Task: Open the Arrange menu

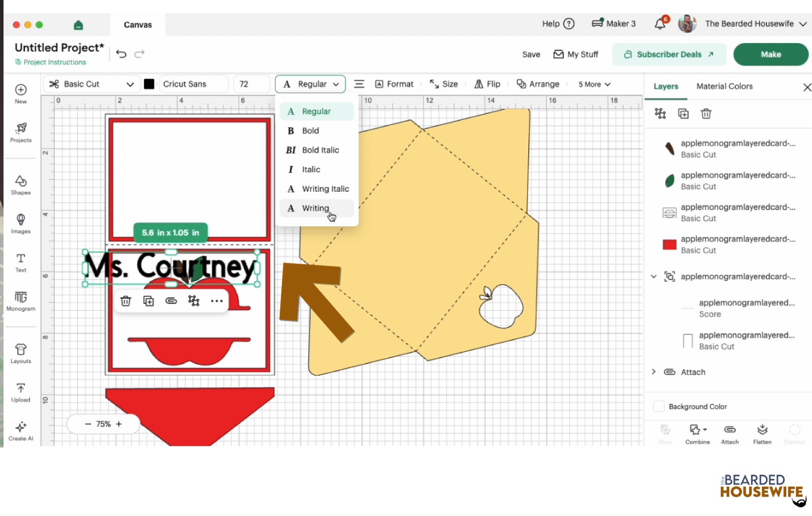Action: pyautogui.click(x=538, y=84)
